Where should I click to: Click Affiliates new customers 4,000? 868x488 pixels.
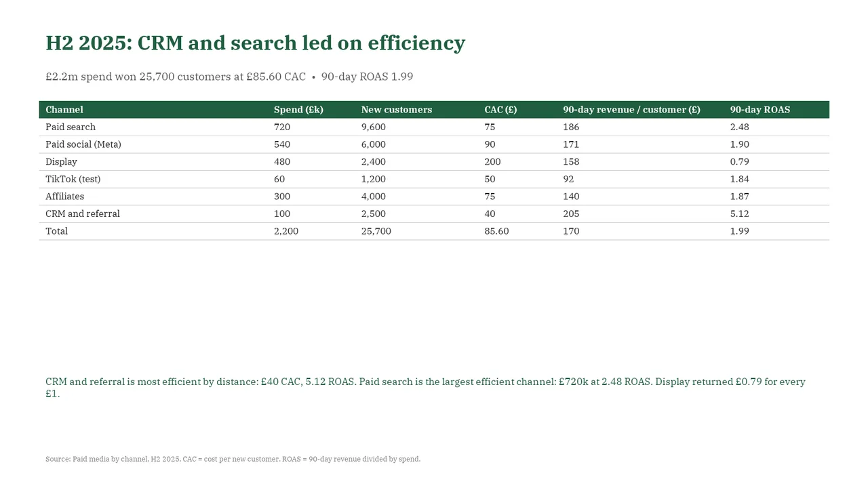[x=374, y=197]
